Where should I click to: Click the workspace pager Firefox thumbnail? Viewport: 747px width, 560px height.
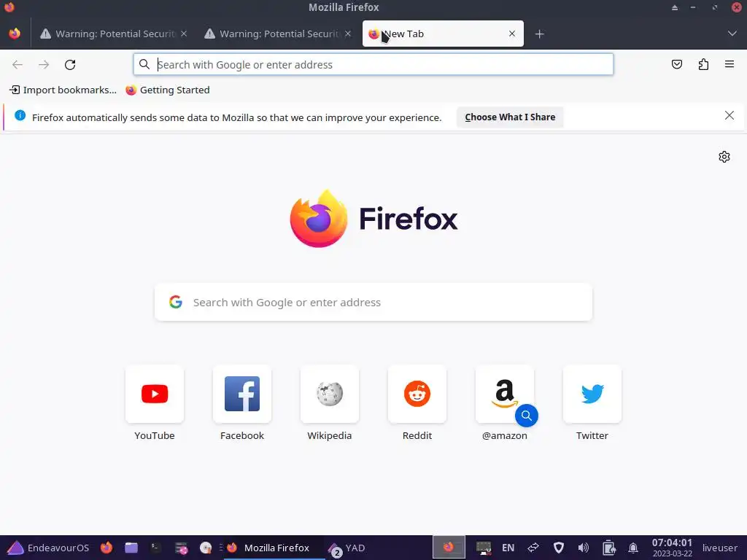pyautogui.click(x=449, y=548)
